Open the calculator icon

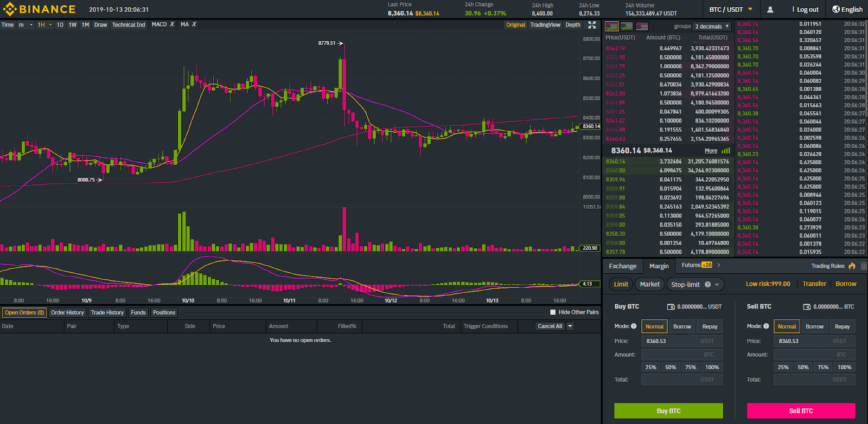[864, 266]
